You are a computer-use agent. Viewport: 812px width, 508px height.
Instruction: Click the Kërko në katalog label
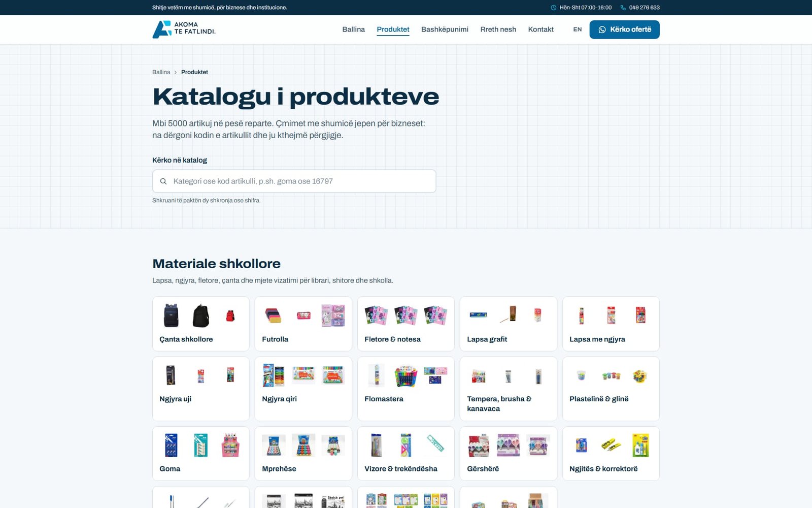[180, 160]
